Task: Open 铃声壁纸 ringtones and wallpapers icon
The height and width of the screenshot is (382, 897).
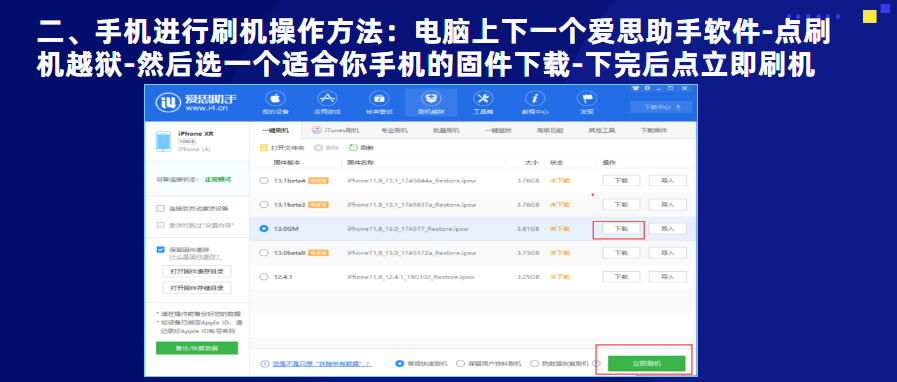Action: 378,98
